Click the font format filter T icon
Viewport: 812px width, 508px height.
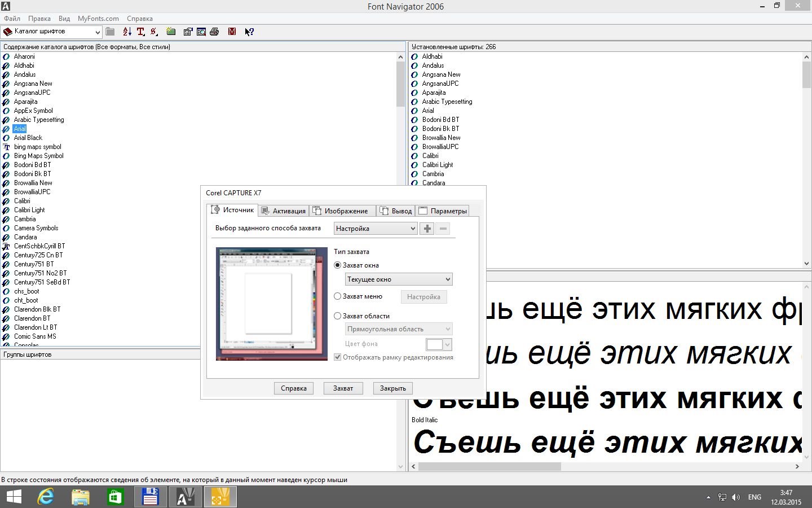pyautogui.click(x=141, y=32)
